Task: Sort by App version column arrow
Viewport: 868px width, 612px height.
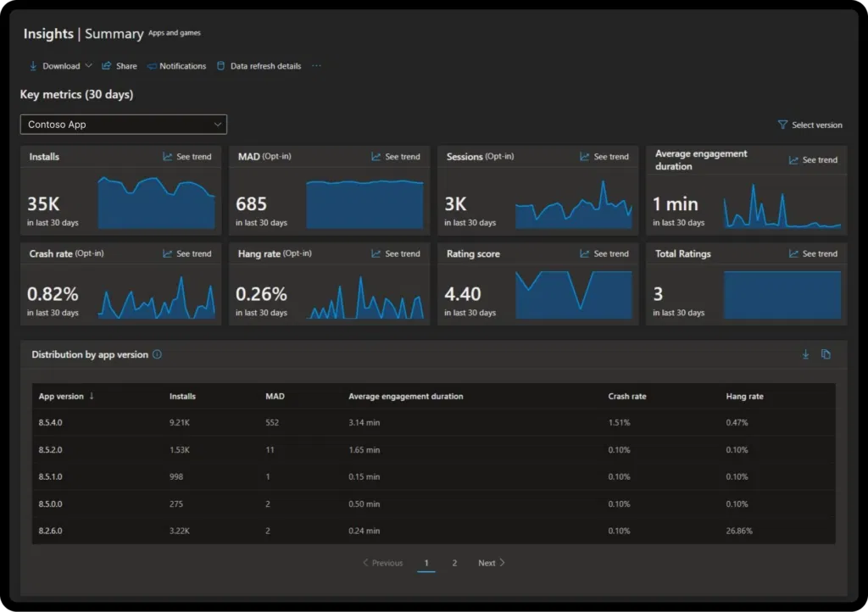Action: [x=92, y=396]
